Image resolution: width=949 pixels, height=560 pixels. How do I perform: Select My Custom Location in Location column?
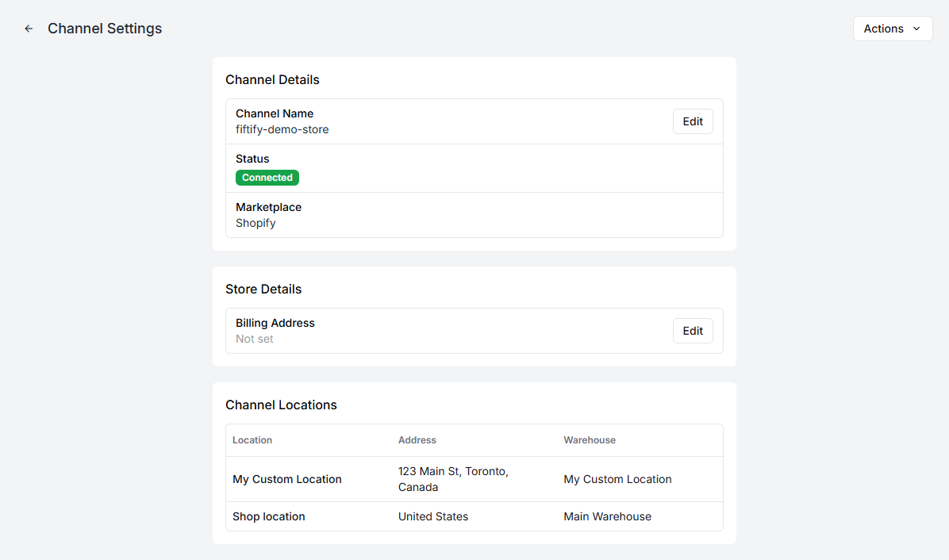click(x=287, y=479)
